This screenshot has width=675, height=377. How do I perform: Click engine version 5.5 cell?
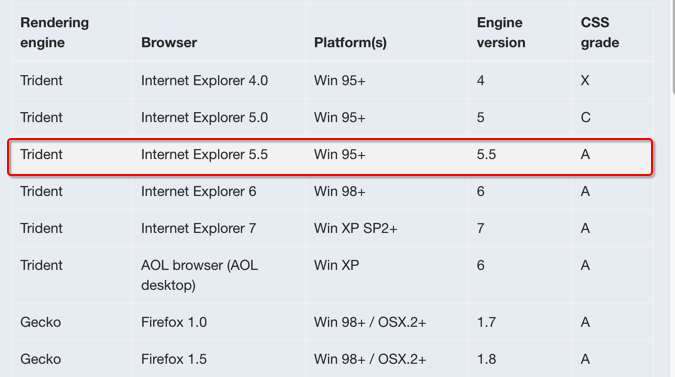tap(520, 155)
